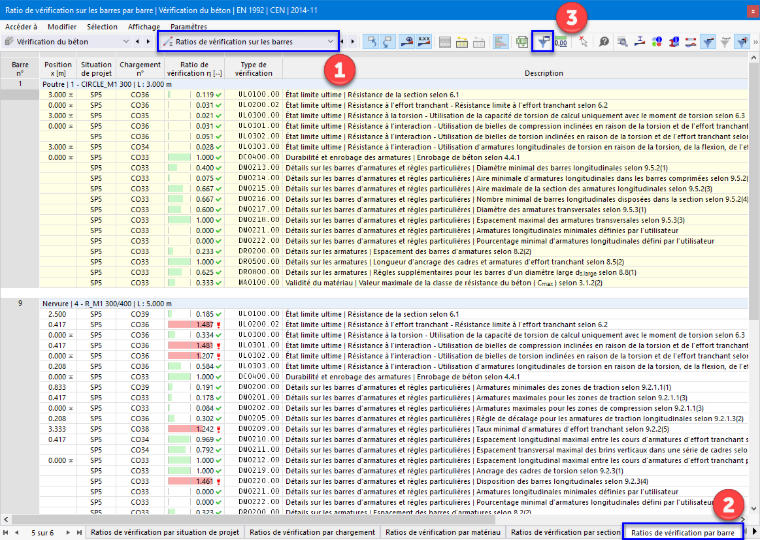Switch to Ratios de vérification par chargement tab
Image resolution: width=760 pixels, height=540 pixels.
[x=312, y=532]
